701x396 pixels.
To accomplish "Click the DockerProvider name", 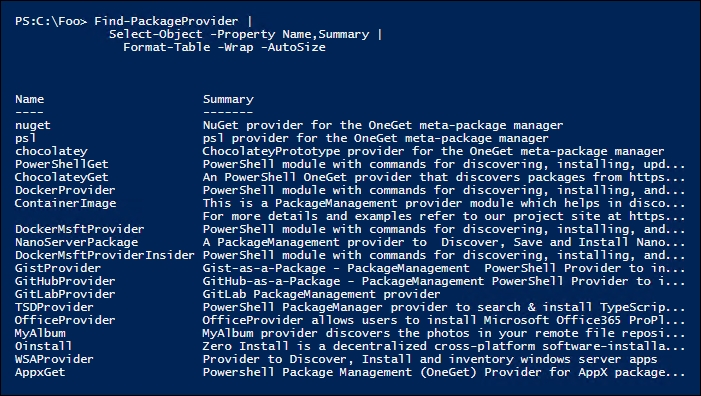I will coord(65,190).
